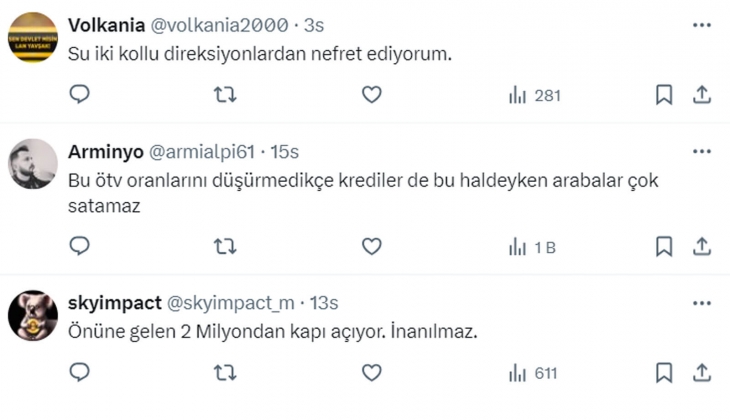Screen dimensions: 730x420
Task: Bookmark Volkania's tweet
Action: pos(663,95)
